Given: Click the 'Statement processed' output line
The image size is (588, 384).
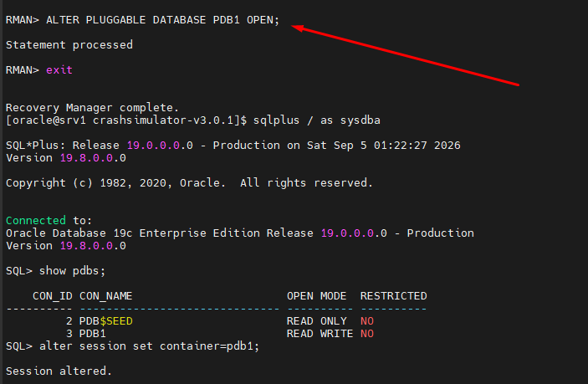Looking at the screenshot, I should pos(69,45).
